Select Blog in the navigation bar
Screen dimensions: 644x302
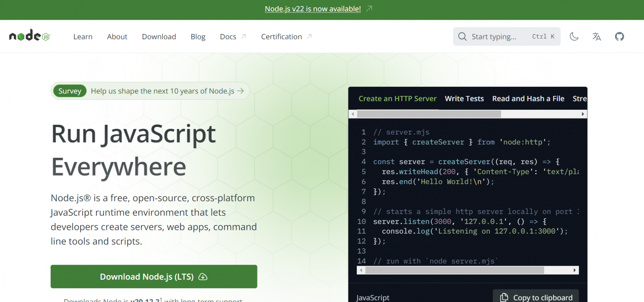tap(198, 36)
